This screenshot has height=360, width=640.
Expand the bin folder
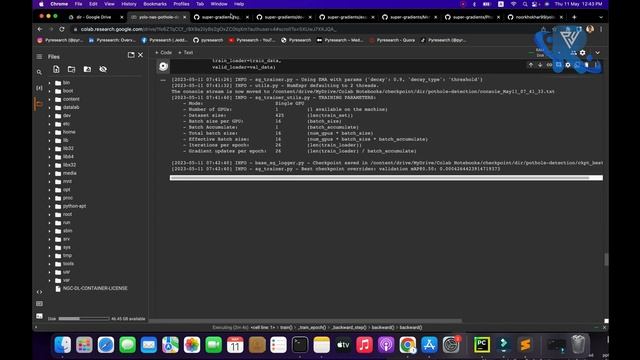pyautogui.click(x=50, y=83)
